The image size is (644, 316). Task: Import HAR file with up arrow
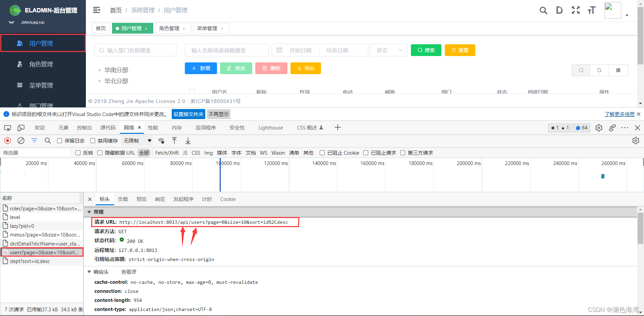coord(174,141)
